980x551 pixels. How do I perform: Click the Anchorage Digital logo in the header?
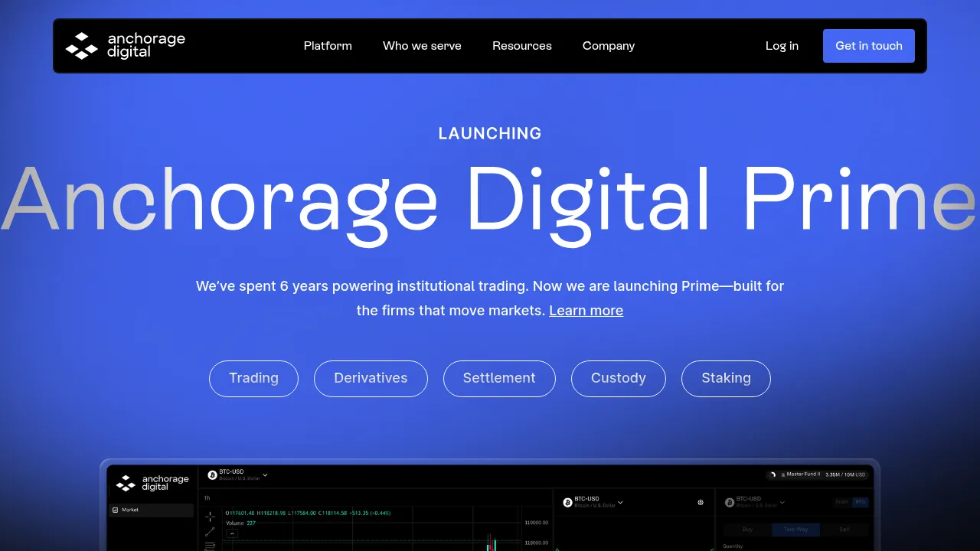click(x=126, y=46)
